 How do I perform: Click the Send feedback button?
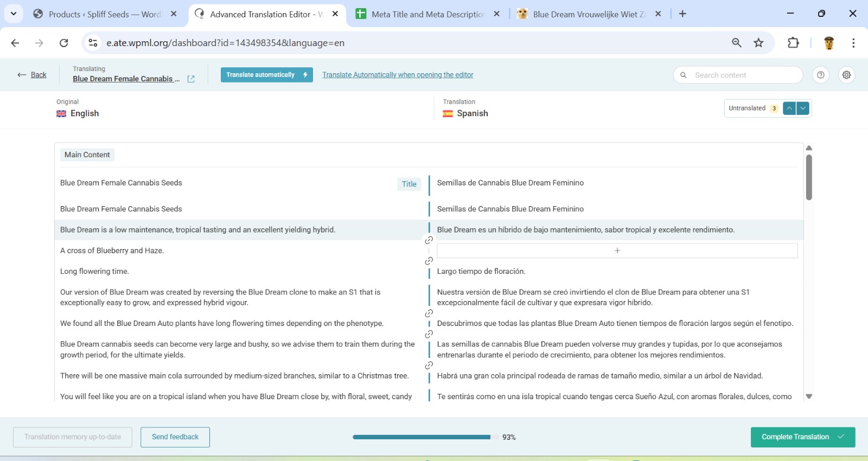point(175,437)
